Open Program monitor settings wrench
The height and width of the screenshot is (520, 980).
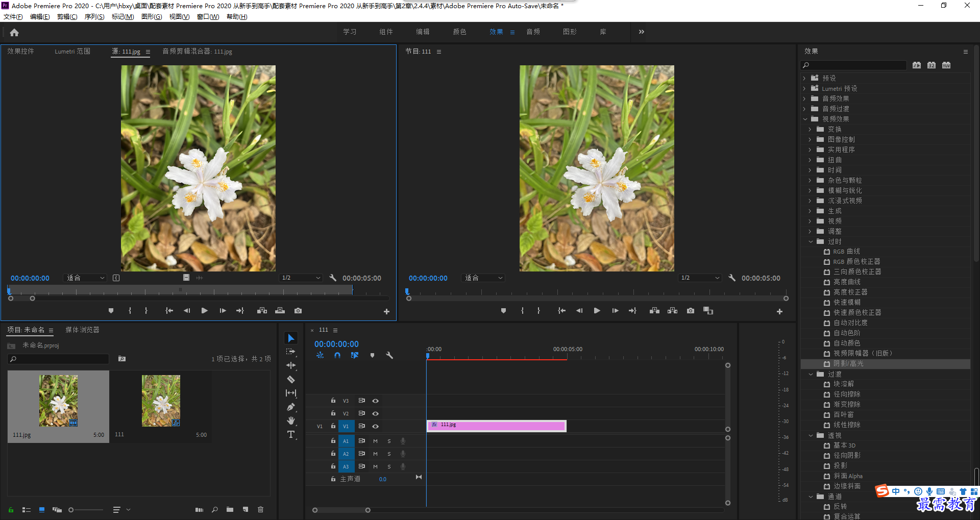[x=732, y=278]
